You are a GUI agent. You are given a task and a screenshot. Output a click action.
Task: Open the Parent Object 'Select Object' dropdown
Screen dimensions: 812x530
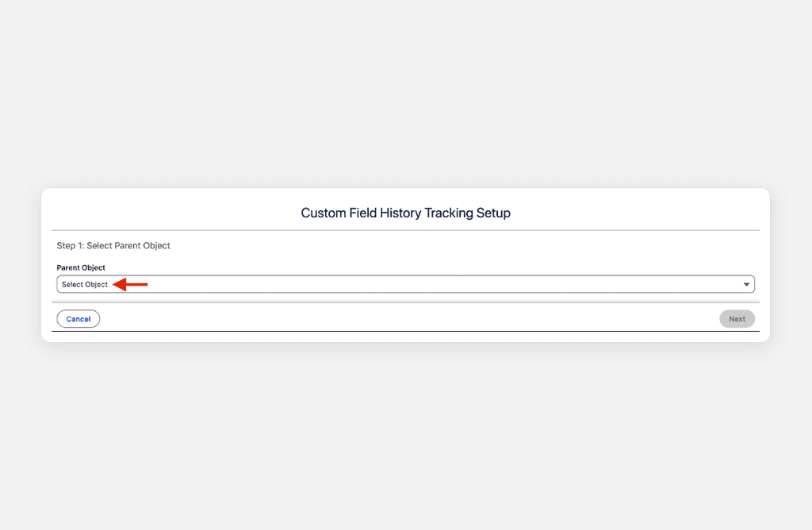[x=405, y=284]
